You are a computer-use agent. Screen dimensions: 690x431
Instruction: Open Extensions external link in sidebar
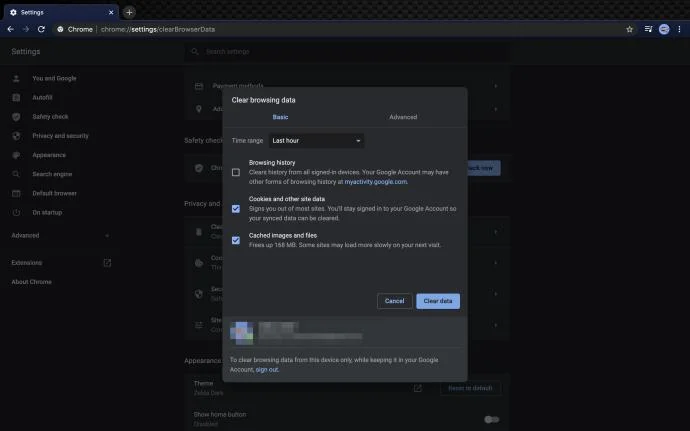[107, 263]
